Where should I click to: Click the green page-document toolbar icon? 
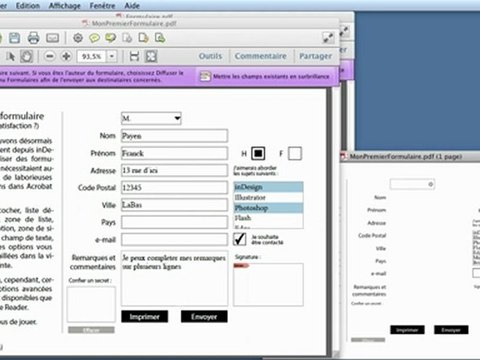tap(160, 38)
